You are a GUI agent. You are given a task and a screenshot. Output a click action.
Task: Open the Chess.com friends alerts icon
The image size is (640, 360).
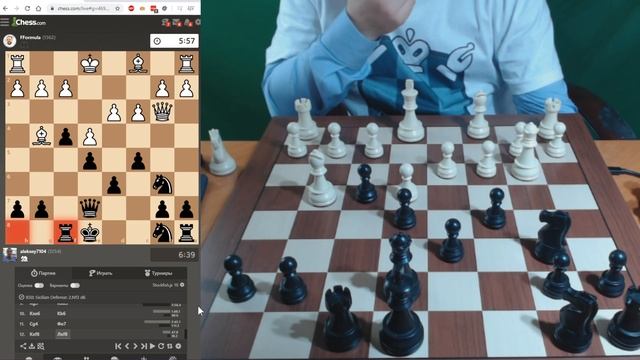click(188, 22)
